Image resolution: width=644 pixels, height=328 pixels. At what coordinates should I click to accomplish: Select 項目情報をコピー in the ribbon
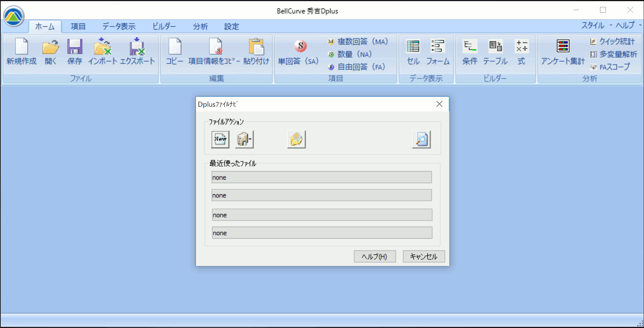214,51
